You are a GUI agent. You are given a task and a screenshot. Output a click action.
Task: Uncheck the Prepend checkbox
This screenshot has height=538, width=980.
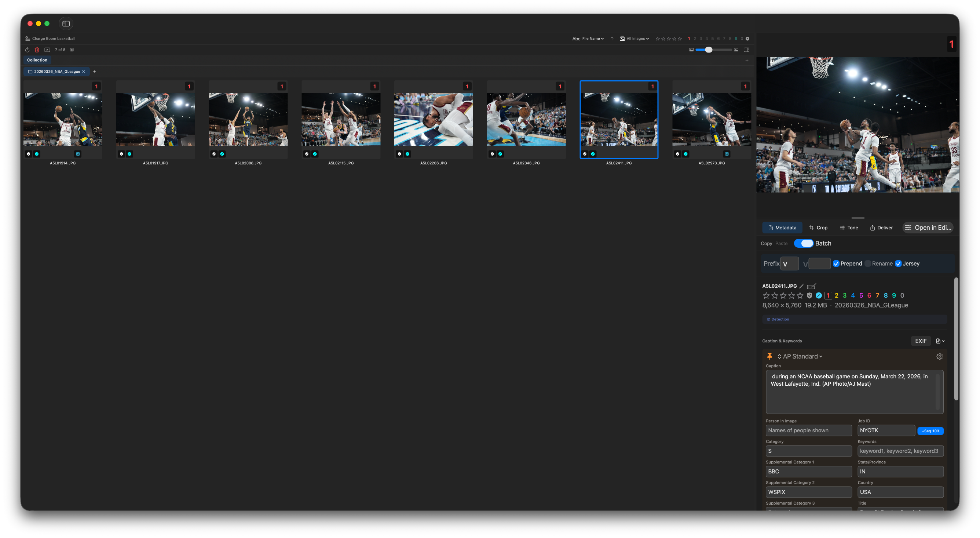click(836, 263)
